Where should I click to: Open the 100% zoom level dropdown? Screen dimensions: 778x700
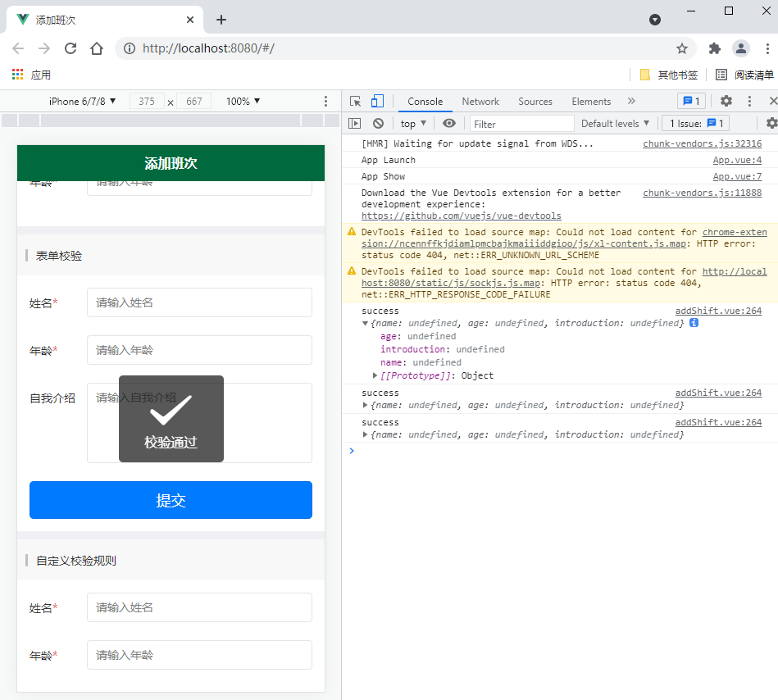pyautogui.click(x=243, y=102)
